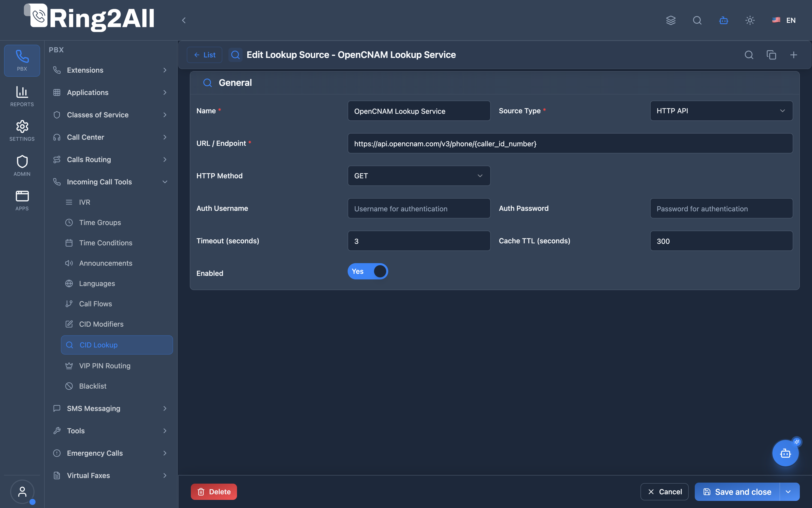Focus the Timeout (seconds) field
Viewport: 812px width, 508px height.
(x=419, y=241)
